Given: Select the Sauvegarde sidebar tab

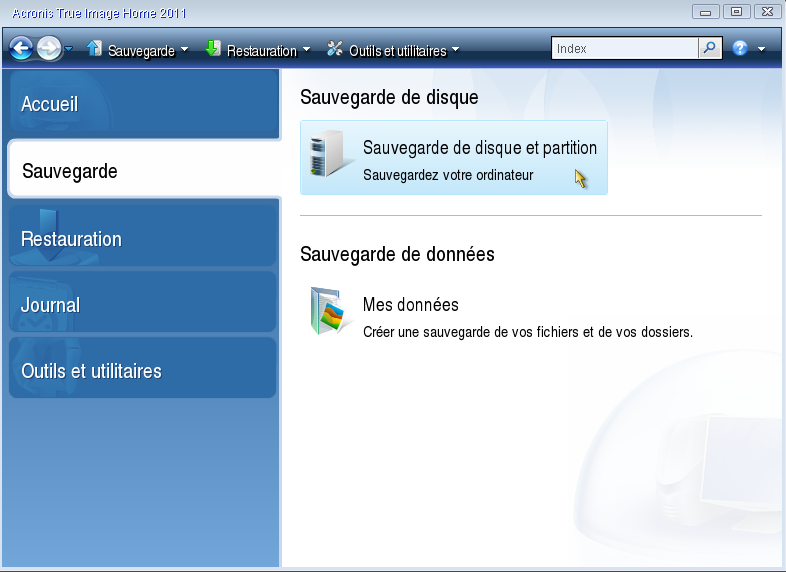Looking at the screenshot, I should [x=145, y=169].
